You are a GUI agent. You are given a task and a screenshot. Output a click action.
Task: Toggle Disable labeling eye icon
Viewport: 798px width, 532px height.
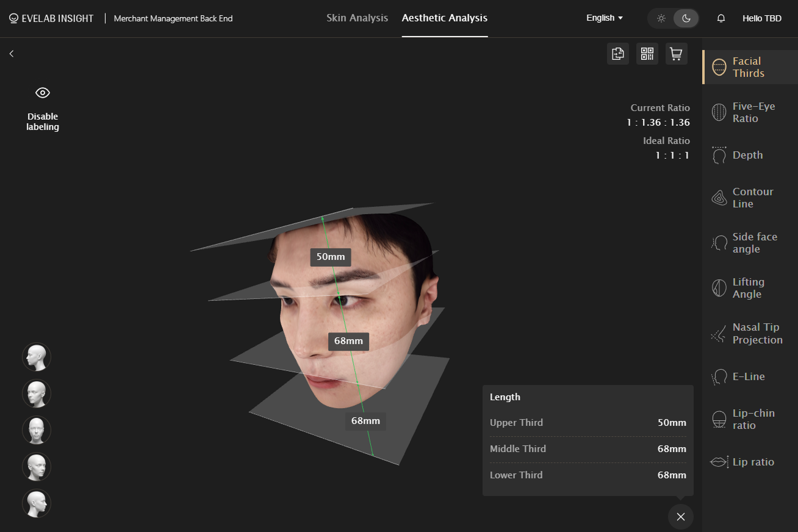click(43, 93)
